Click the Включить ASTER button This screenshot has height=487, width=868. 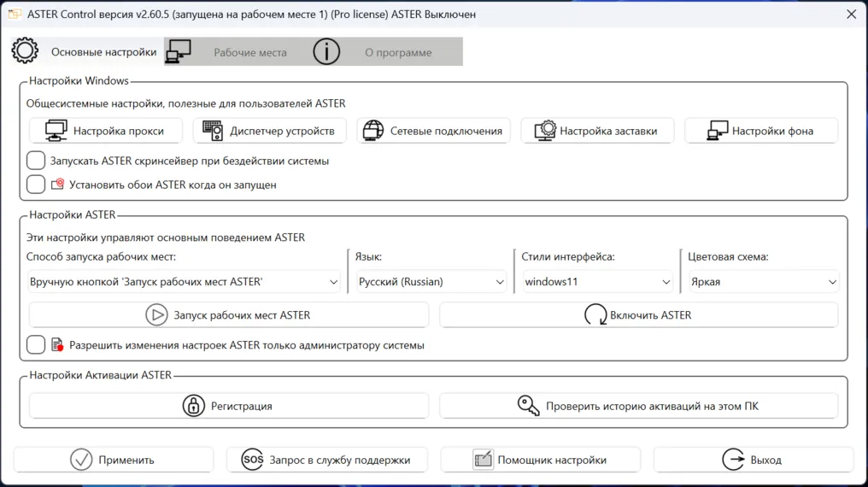click(x=638, y=315)
